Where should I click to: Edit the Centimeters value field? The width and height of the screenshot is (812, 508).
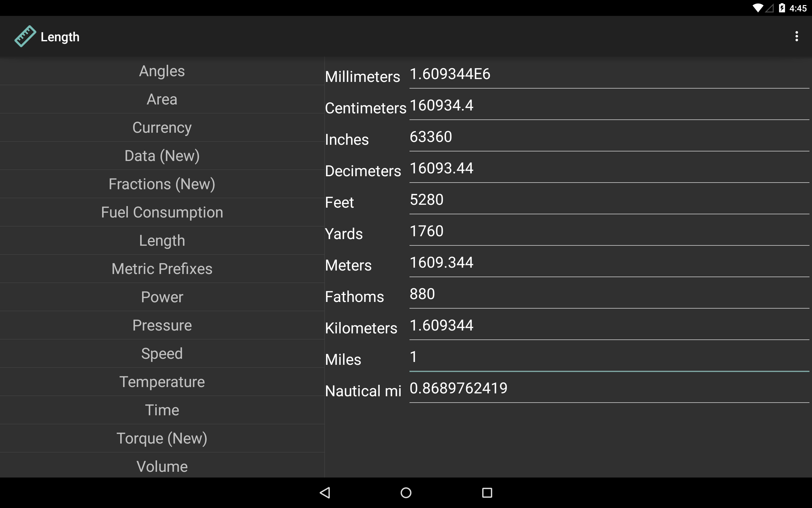tap(609, 106)
